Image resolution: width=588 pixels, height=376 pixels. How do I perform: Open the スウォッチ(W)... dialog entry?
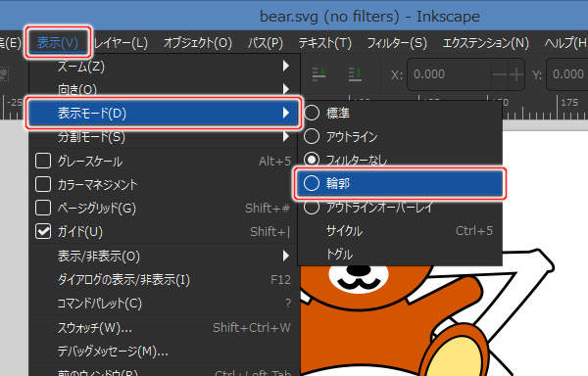coord(165,328)
